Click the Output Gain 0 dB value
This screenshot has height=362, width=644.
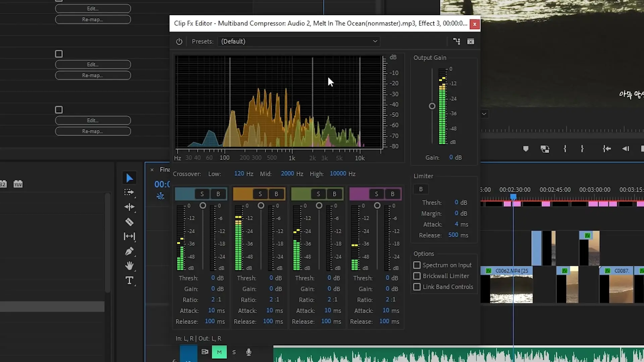click(x=451, y=157)
